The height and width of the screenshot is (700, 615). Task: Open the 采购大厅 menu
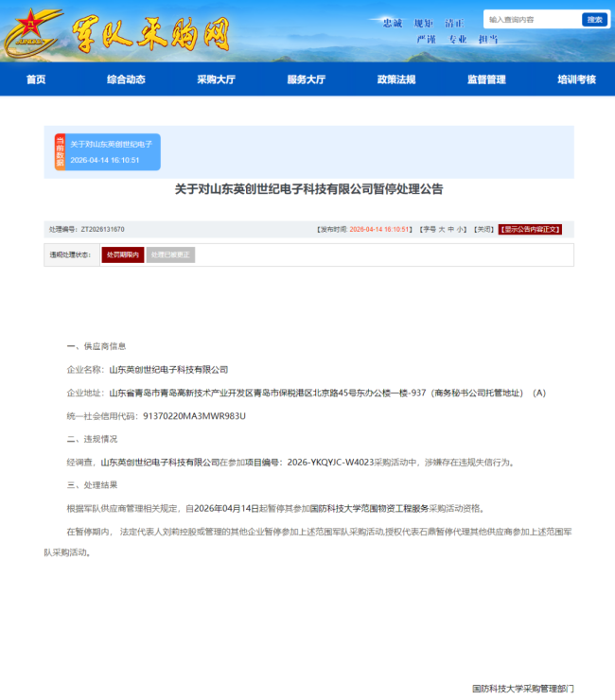click(216, 79)
